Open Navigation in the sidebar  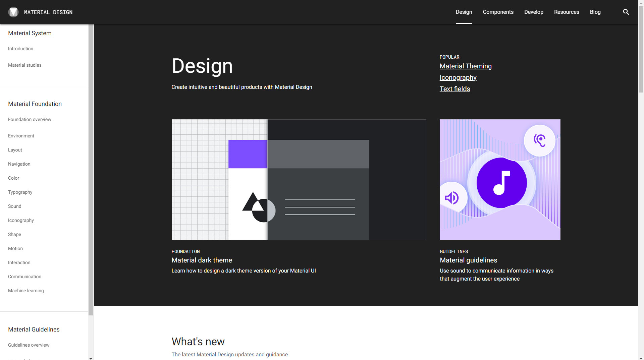click(19, 164)
